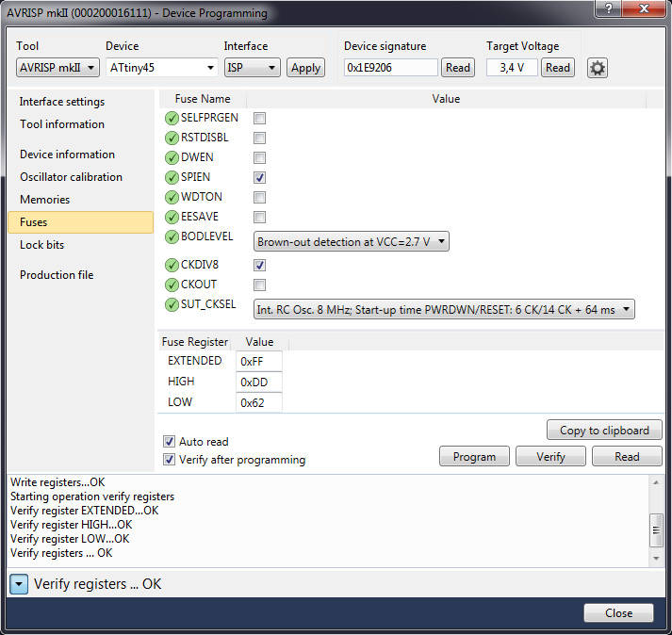Viewport: 672px width, 635px height.
Task: Click the EXTENDED fuse register value field
Action: coord(259,362)
